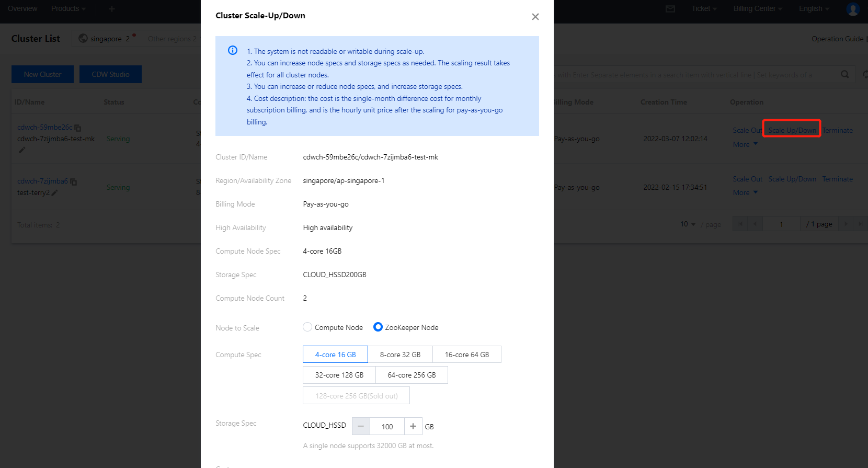Close the Cluster Scale-Up/Down dialog
The width and height of the screenshot is (868, 468).
click(535, 17)
